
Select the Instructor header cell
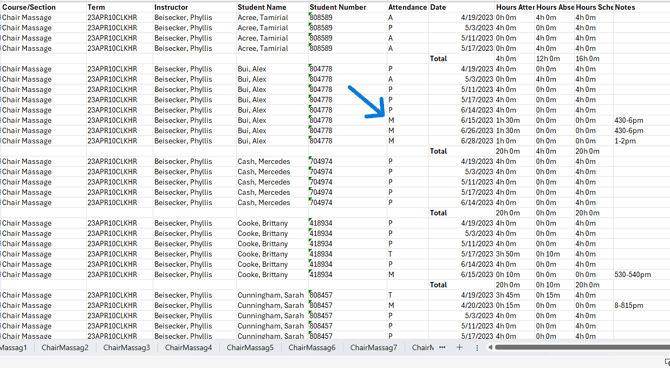[194, 7]
